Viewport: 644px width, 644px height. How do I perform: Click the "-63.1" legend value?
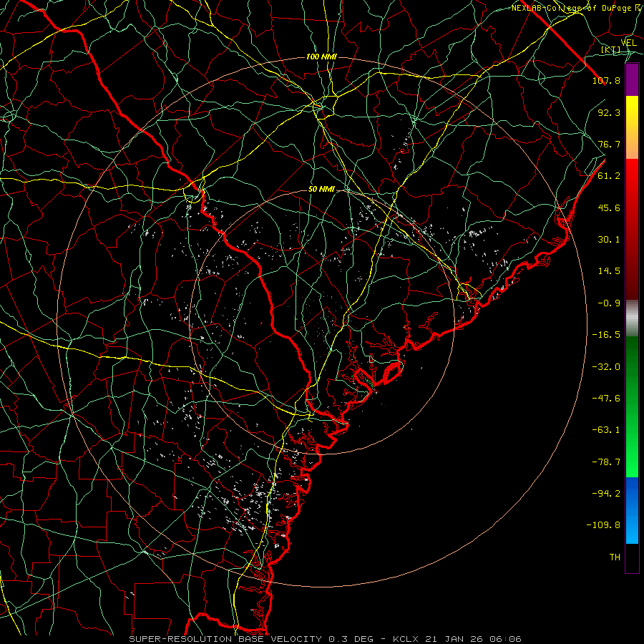[x=606, y=430]
